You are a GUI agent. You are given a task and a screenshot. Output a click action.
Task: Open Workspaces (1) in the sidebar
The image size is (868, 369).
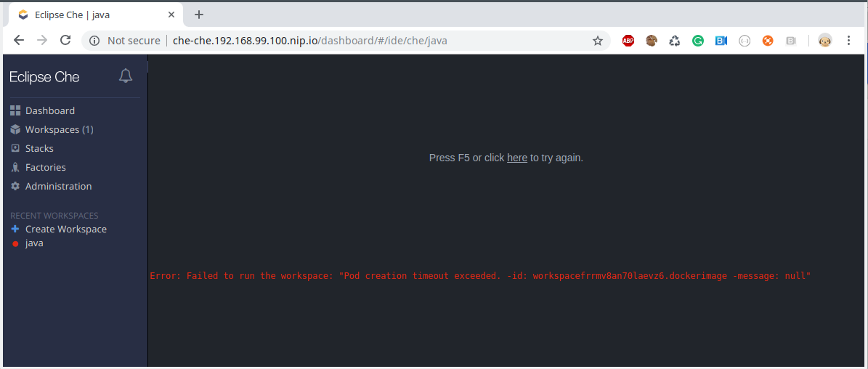[x=60, y=129]
